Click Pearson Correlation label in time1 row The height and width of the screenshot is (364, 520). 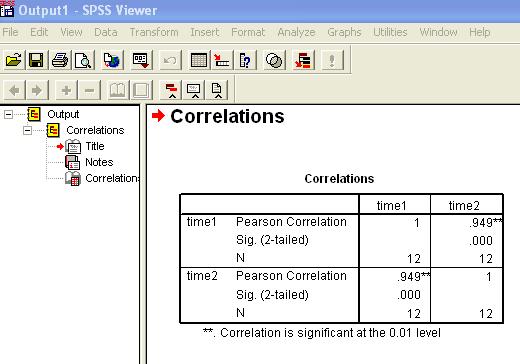pyautogui.click(x=291, y=222)
